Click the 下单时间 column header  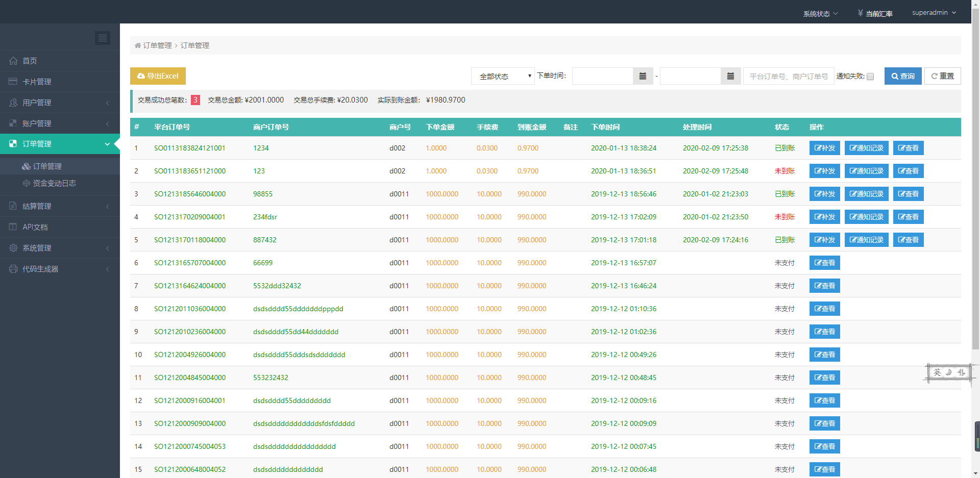[605, 127]
